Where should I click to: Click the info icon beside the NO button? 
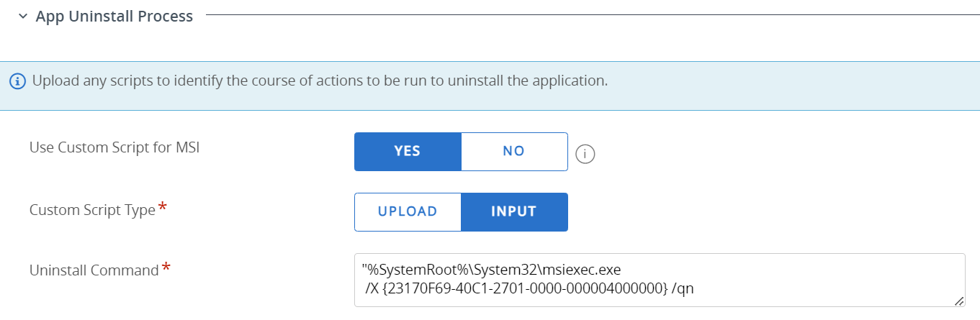click(x=585, y=153)
